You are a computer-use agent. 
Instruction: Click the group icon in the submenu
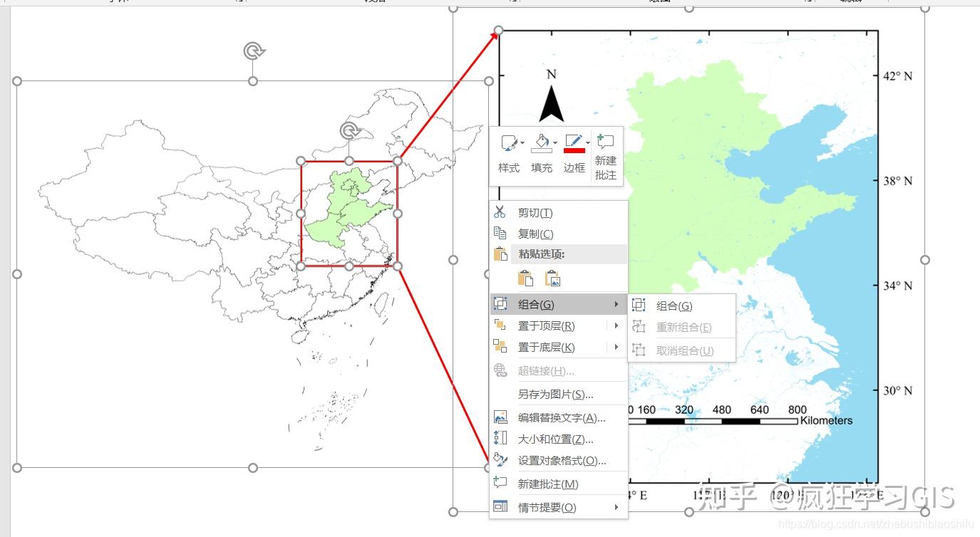639,306
